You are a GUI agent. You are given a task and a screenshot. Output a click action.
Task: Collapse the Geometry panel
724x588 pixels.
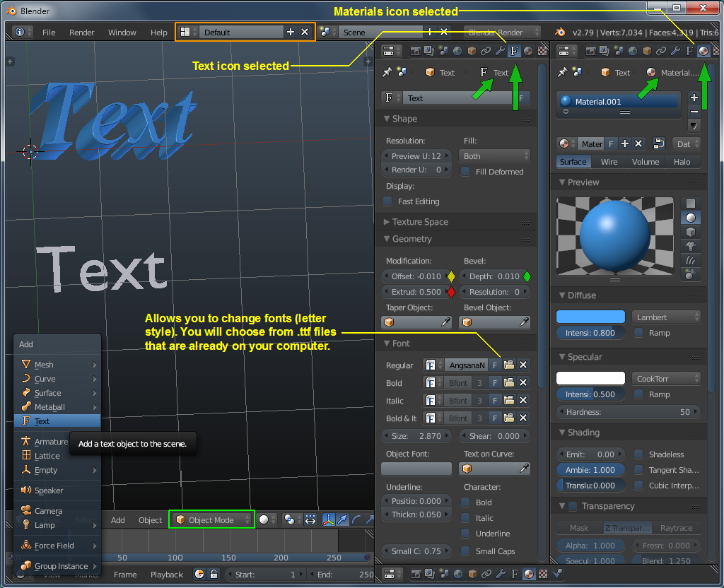(387, 239)
